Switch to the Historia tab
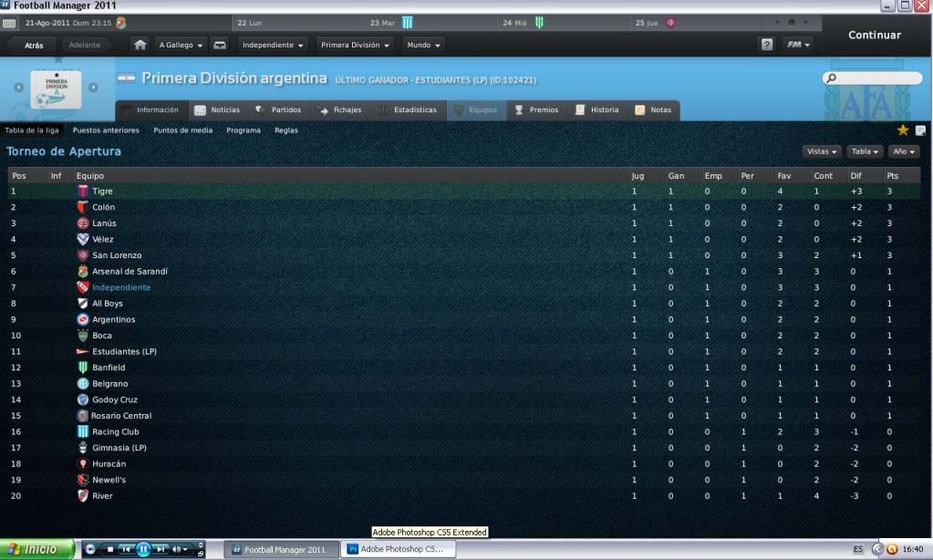 point(597,110)
